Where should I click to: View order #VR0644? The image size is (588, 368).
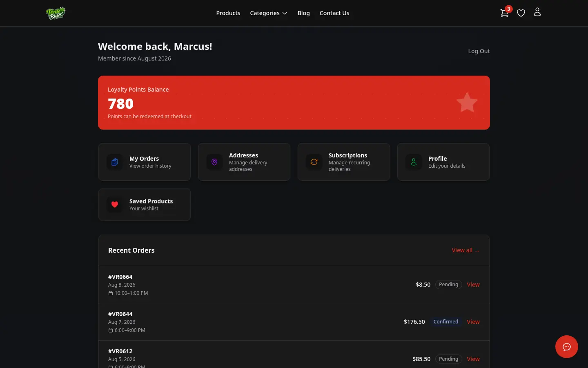(473, 322)
